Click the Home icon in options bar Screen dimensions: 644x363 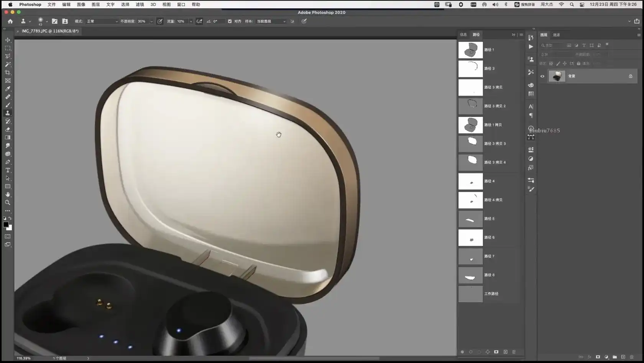pos(10,21)
